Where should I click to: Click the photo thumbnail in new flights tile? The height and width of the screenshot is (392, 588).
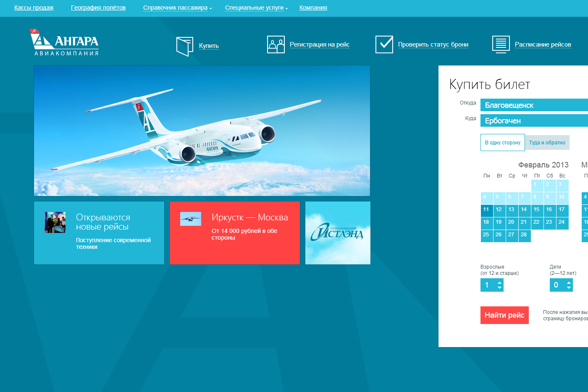pyautogui.click(x=55, y=222)
